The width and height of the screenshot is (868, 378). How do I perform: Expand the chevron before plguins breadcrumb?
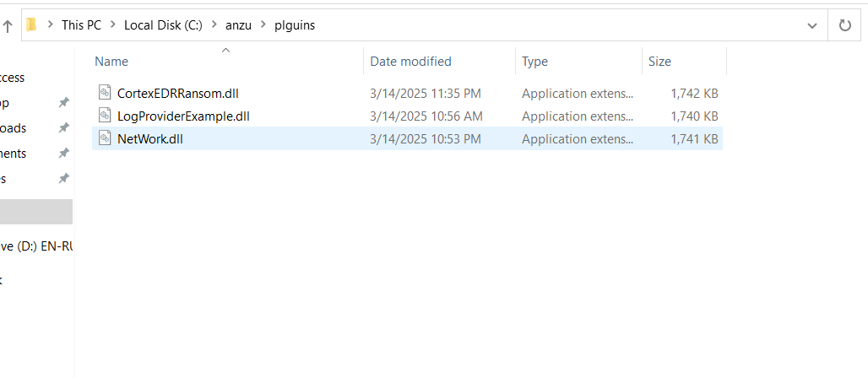click(x=263, y=25)
